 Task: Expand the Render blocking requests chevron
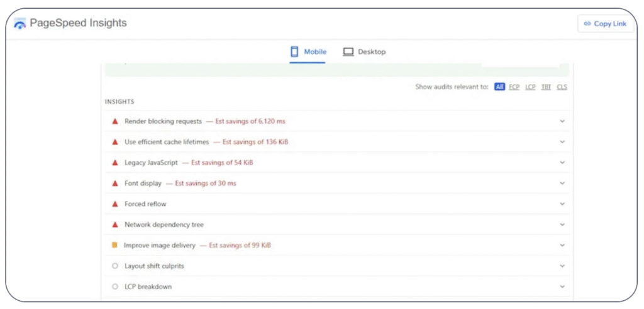pyautogui.click(x=562, y=121)
